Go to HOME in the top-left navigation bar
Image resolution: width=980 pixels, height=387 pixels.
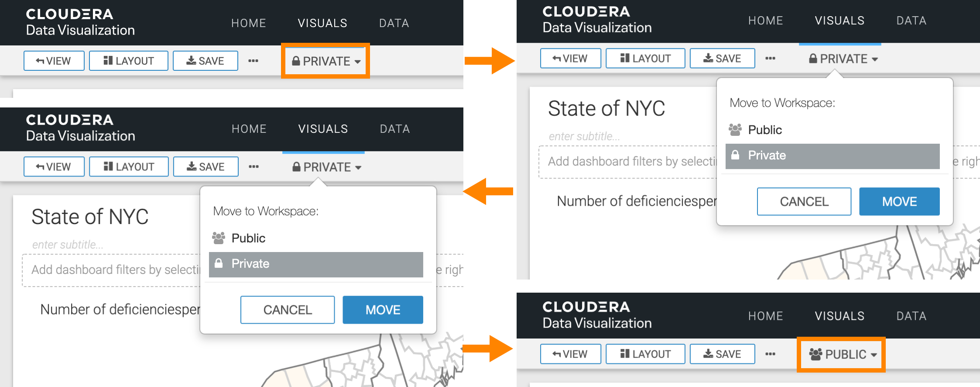pos(248,23)
